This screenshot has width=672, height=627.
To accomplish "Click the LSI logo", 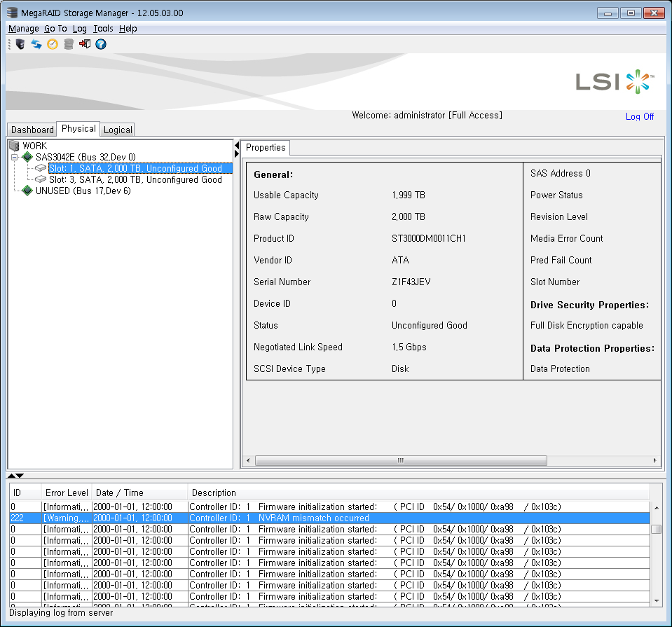I will 615,81.
